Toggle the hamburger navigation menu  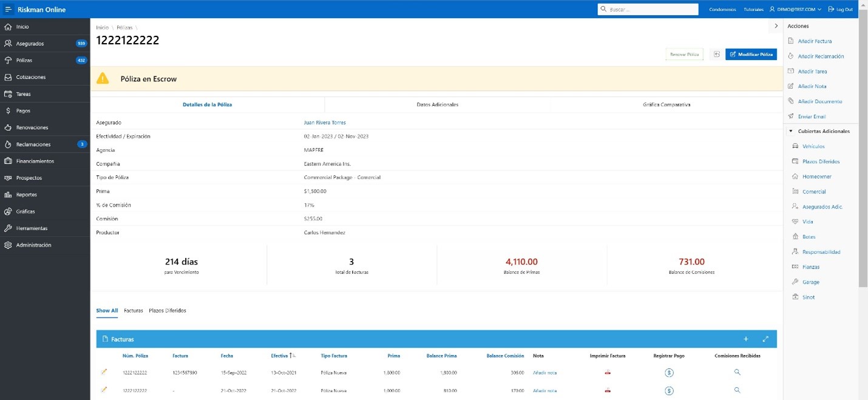click(x=8, y=10)
